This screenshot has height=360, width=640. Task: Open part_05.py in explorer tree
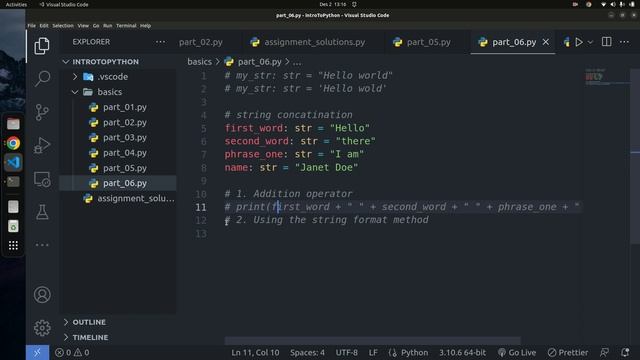[118, 168]
